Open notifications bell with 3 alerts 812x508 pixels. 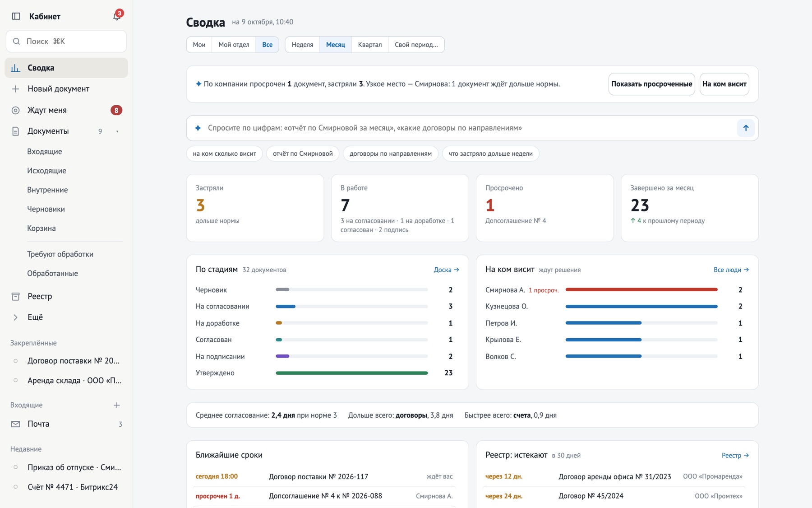[117, 16]
